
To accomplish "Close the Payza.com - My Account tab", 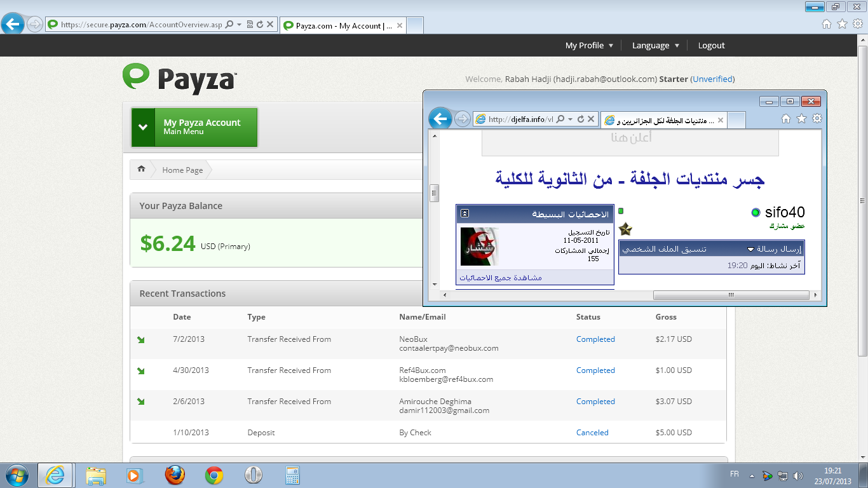I will [399, 26].
